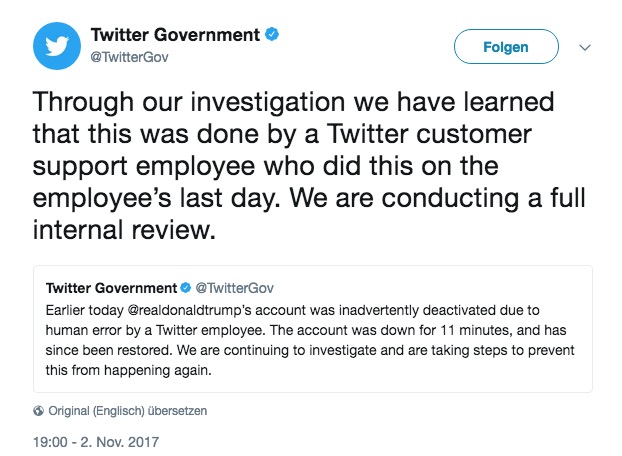Follow the account with the Folgen button
The width and height of the screenshot is (622, 456).
click(x=506, y=47)
